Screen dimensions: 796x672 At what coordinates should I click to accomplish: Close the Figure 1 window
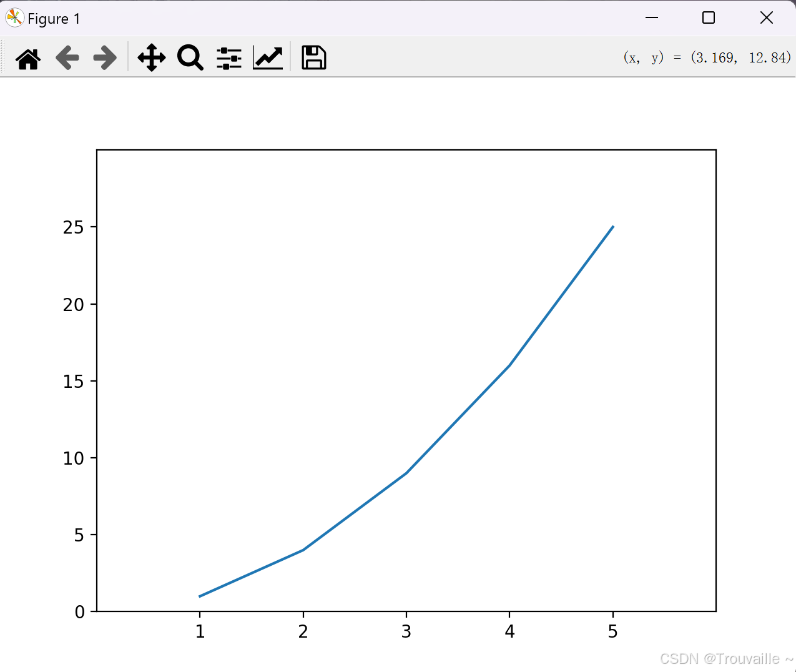[767, 17]
